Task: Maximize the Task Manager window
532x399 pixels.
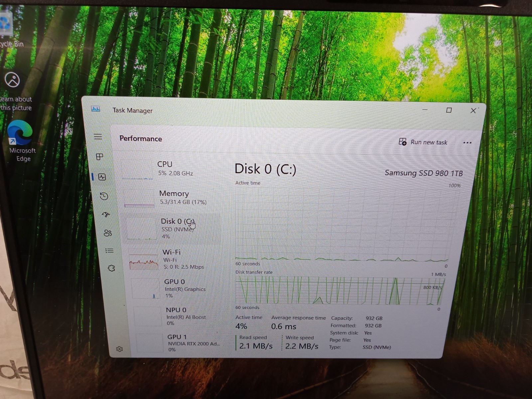Action: 449,110
